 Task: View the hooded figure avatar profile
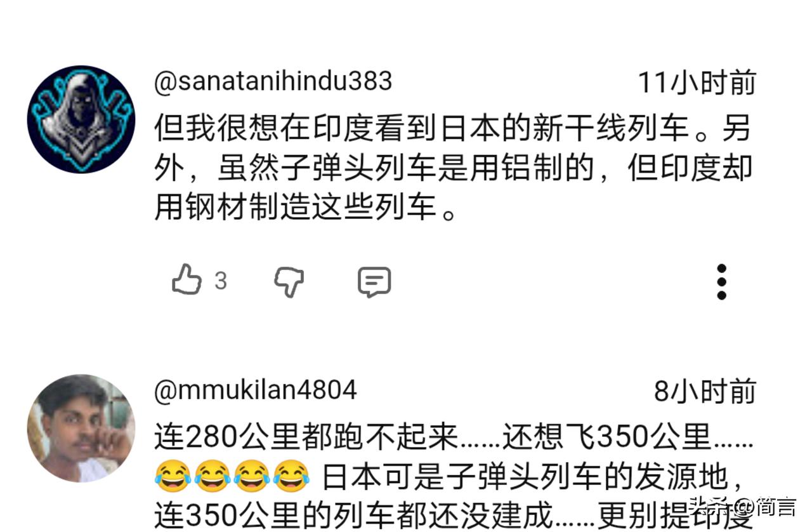81,119
